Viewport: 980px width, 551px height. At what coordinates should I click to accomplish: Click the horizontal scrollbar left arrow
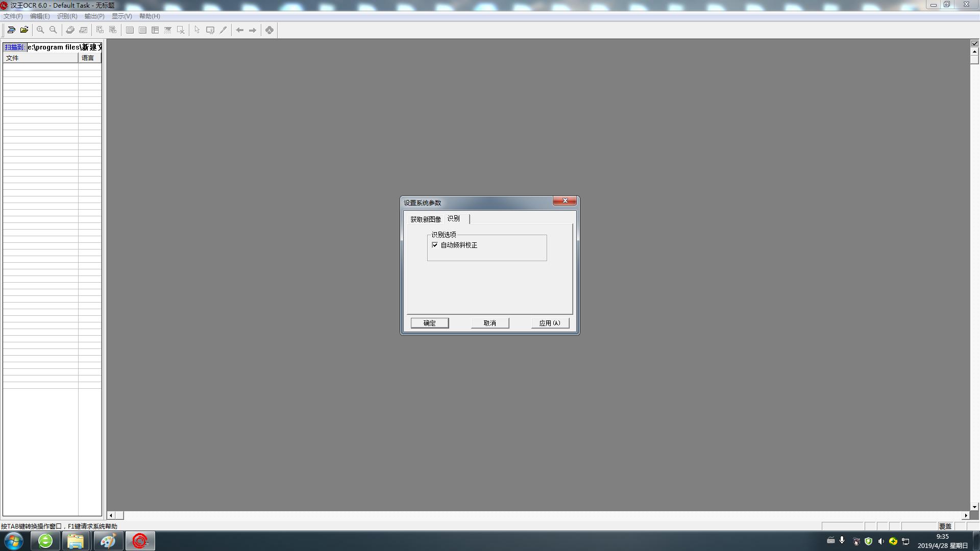(x=111, y=515)
